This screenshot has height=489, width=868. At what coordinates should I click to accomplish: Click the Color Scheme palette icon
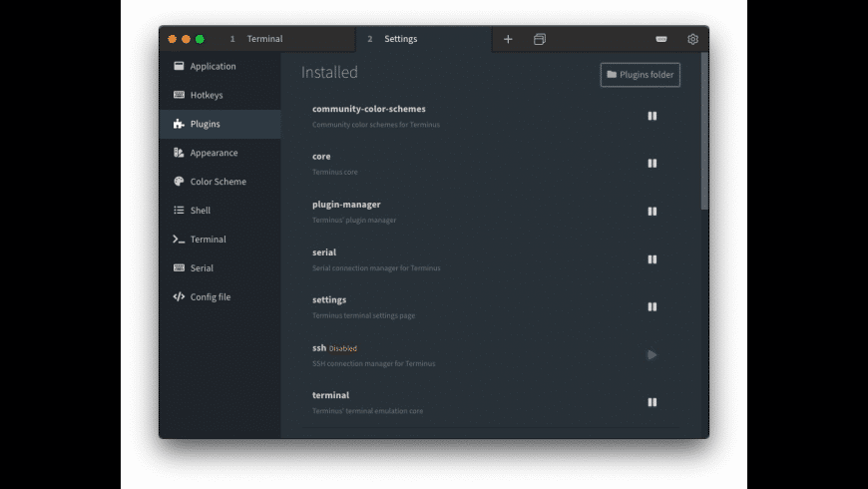click(179, 181)
